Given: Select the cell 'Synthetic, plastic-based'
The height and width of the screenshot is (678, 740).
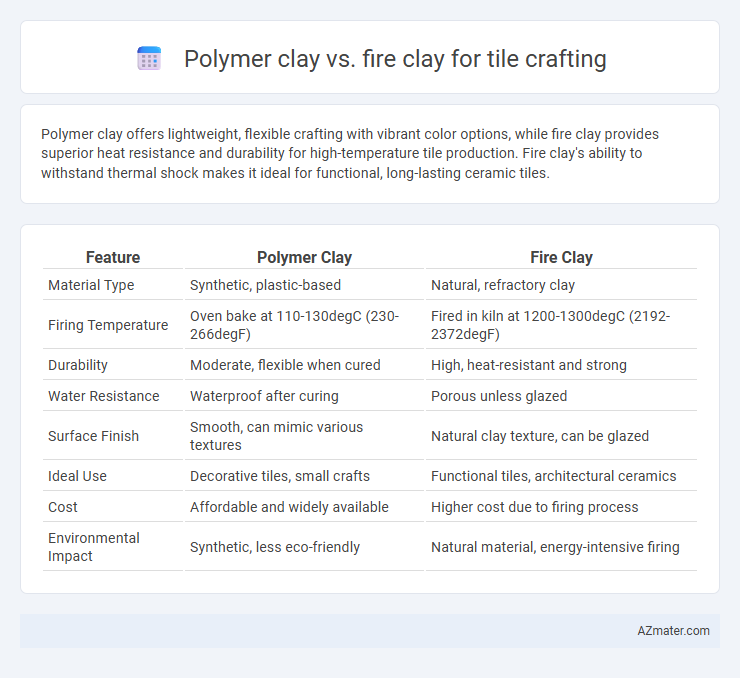Looking at the screenshot, I should [x=265, y=285].
